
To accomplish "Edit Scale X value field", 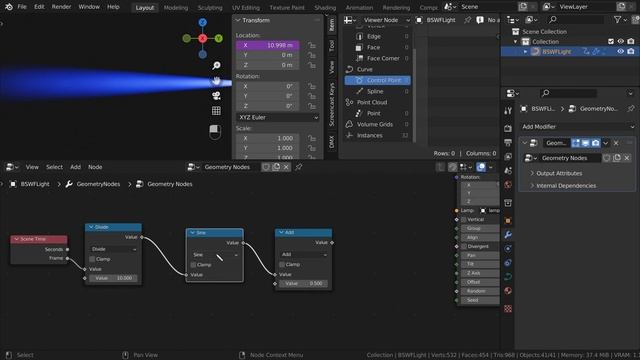I will click(267, 138).
